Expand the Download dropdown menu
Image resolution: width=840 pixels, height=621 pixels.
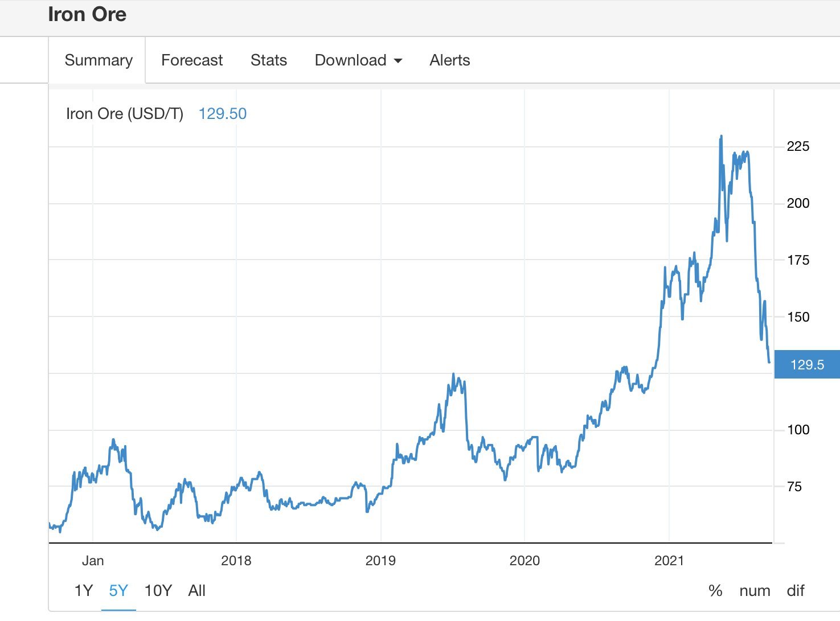pyautogui.click(x=358, y=60)
